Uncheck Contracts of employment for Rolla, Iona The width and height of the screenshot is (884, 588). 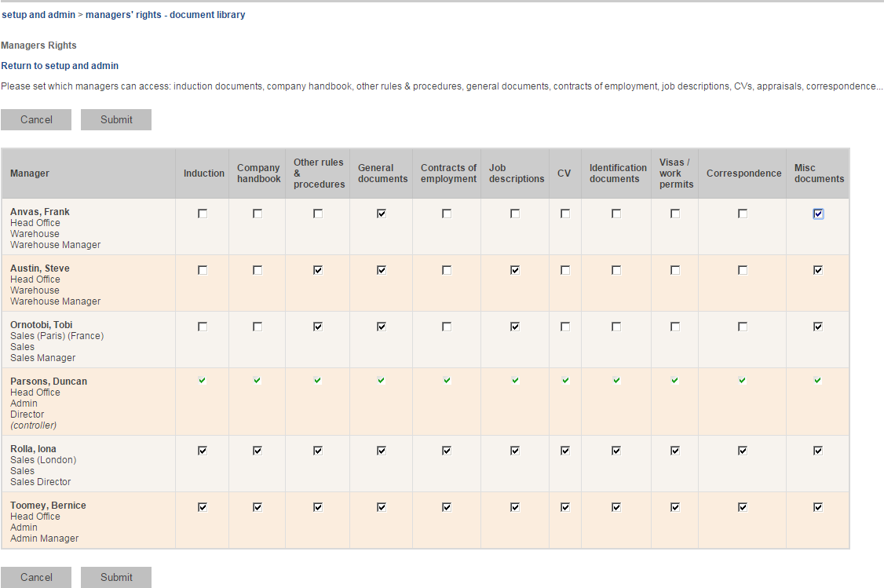(447, 451)
